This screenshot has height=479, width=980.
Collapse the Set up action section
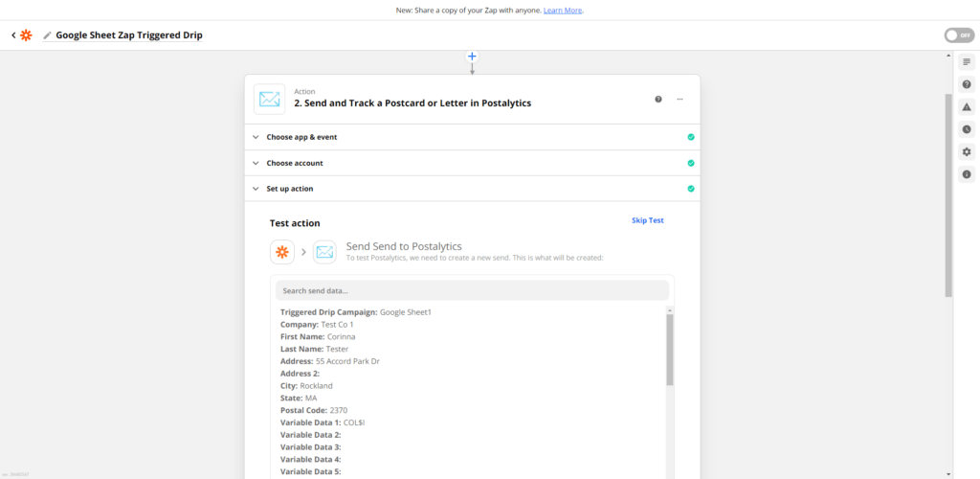coord(472,188)
